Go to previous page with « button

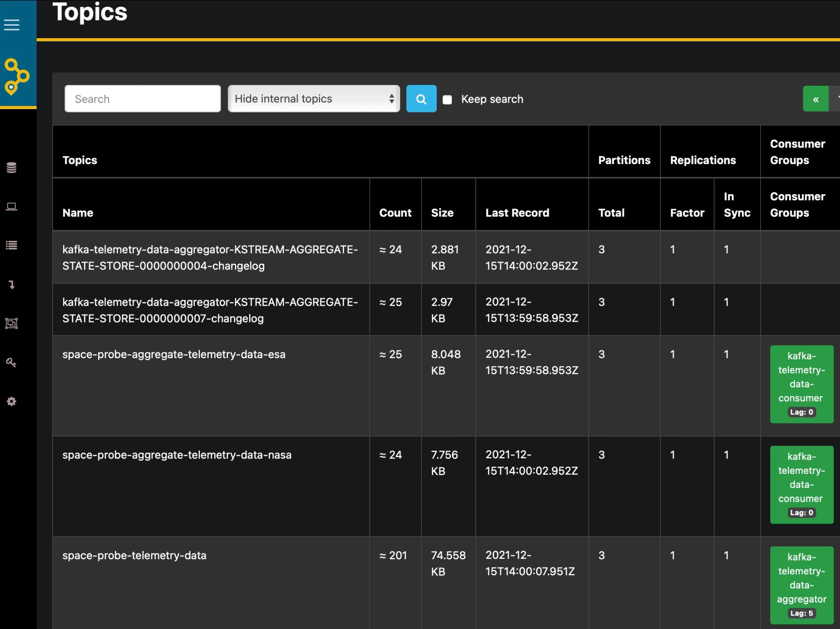coord(815,99)
